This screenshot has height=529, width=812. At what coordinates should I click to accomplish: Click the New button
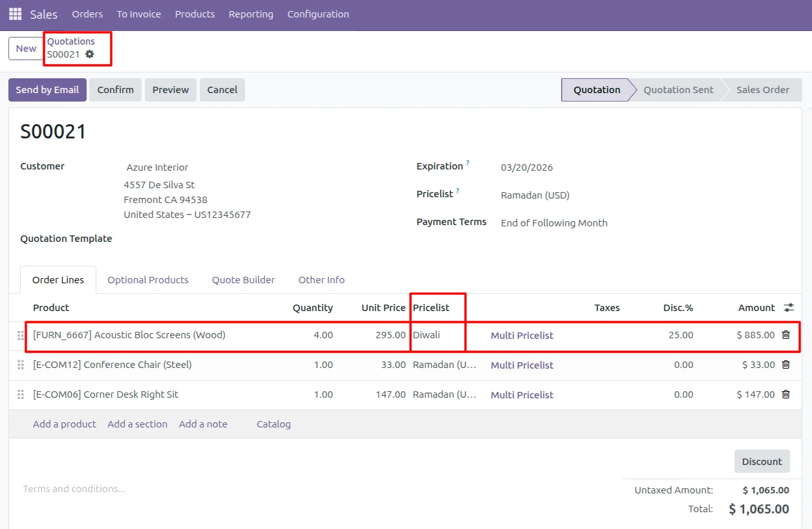[x=26, y=49]
